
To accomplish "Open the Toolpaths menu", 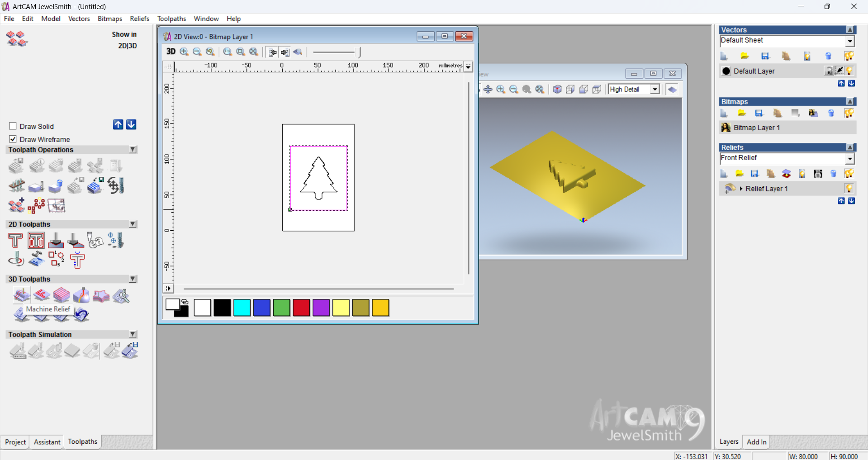I will 171,19.
